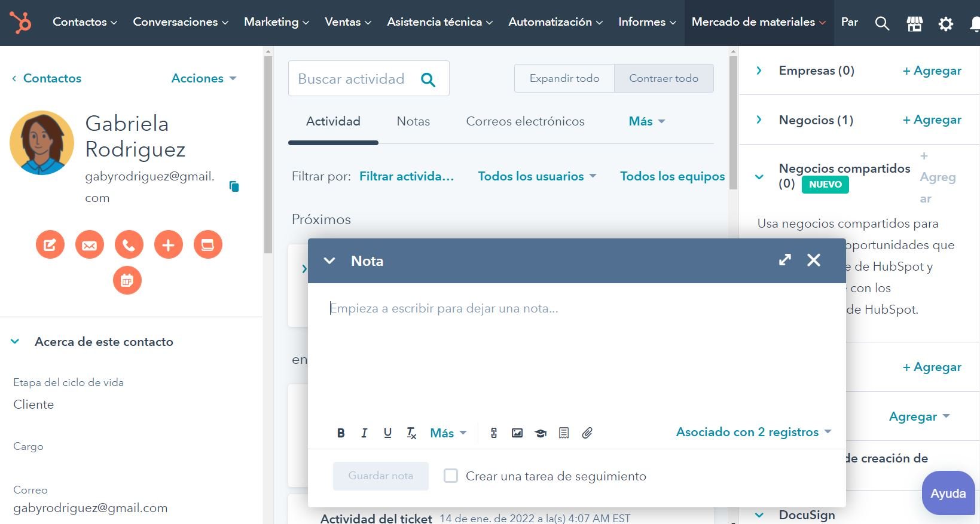
Task: Open the search magnifier in the top bar
Action: pos(882,23)
